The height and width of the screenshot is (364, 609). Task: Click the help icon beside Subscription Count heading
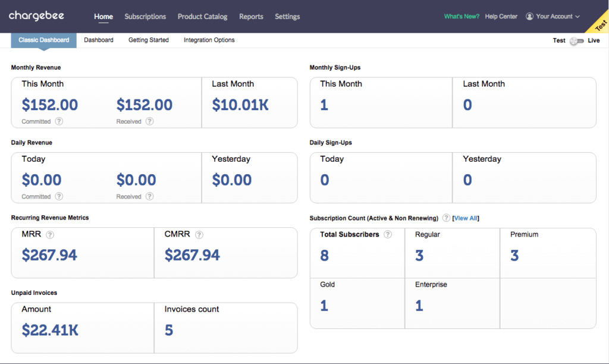click(x=446, y=218)
